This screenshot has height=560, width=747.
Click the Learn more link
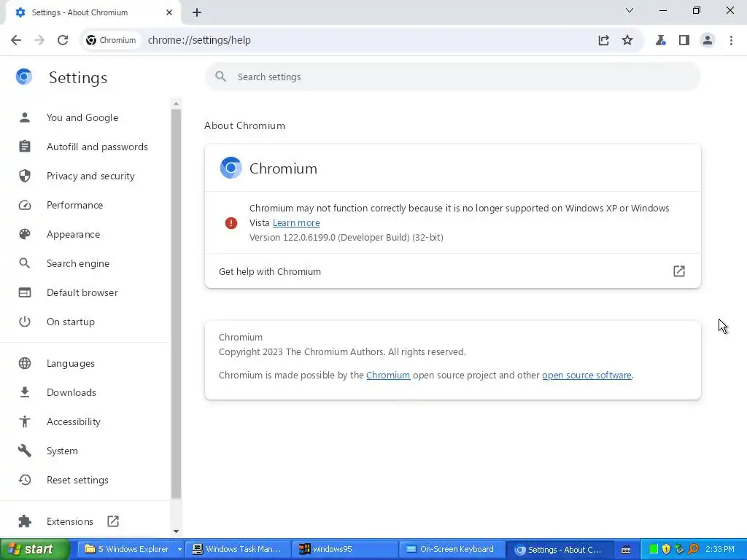(x=296, y=223)
